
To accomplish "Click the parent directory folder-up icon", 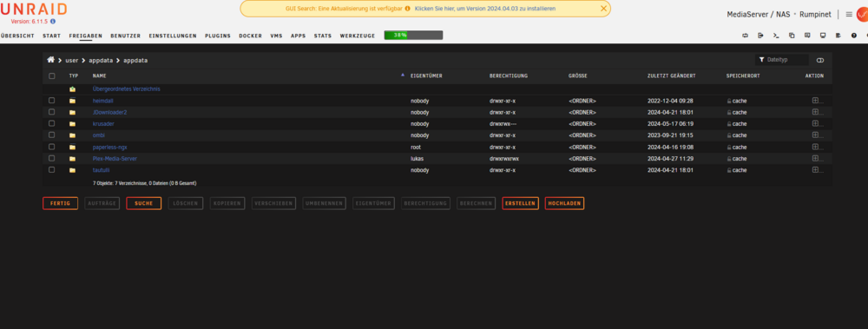I will coord(72,89).
